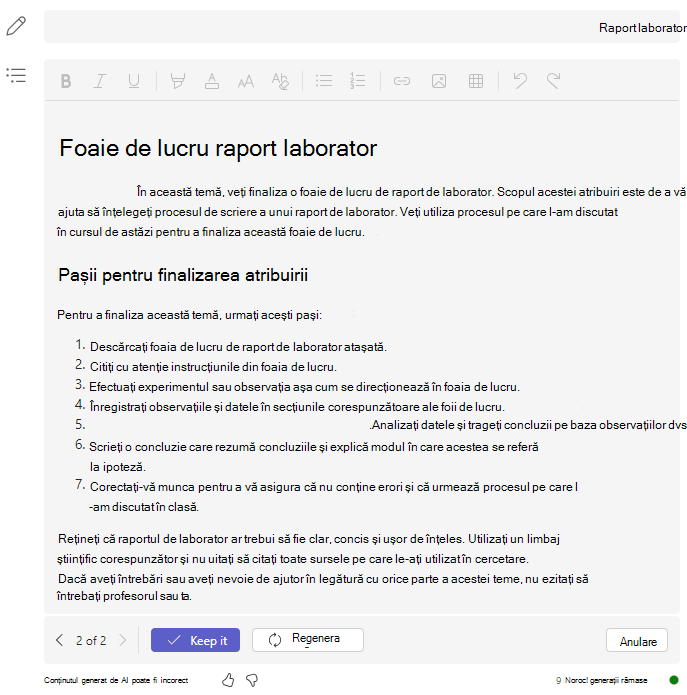Click list item Corectați-vă munca
The width and height of the screenshot is (687, 695).
click(333, 496)
